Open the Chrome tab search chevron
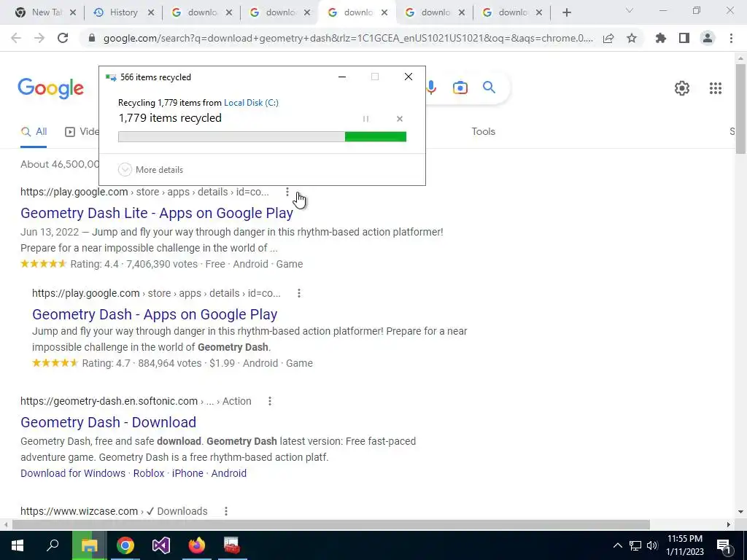The image size is (747, 560). point(630,10)
